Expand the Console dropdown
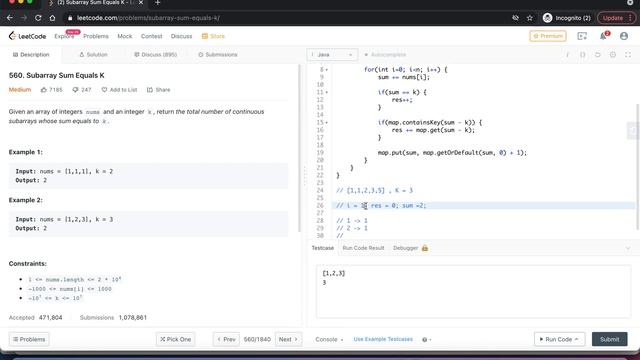Screen dimensions: 640x360 point(329,340)
